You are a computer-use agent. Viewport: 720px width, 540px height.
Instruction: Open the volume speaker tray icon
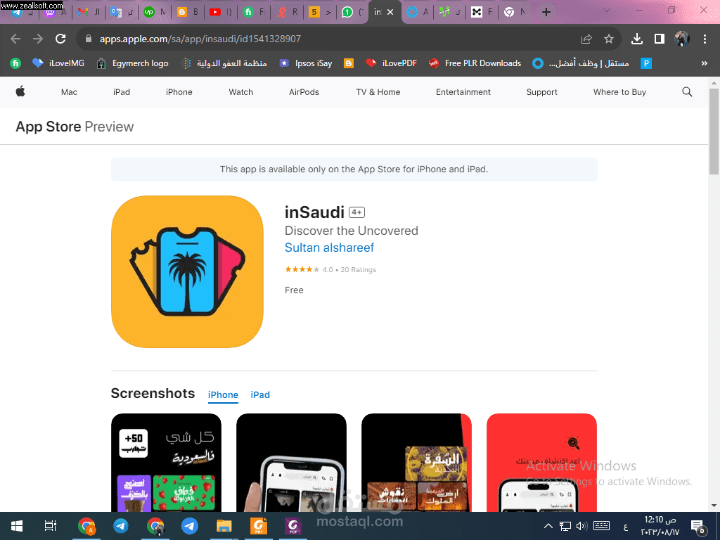tap(582, 526)
